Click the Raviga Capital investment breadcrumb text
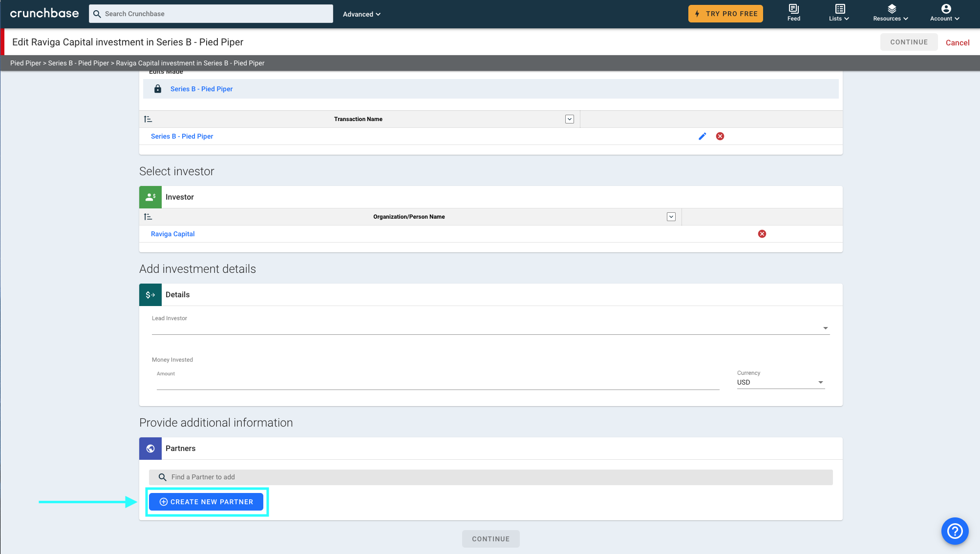 point(190,63)
